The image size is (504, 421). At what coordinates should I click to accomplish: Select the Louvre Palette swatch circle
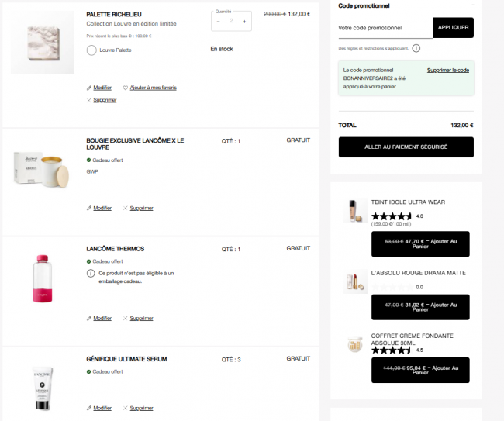[91, 50]
